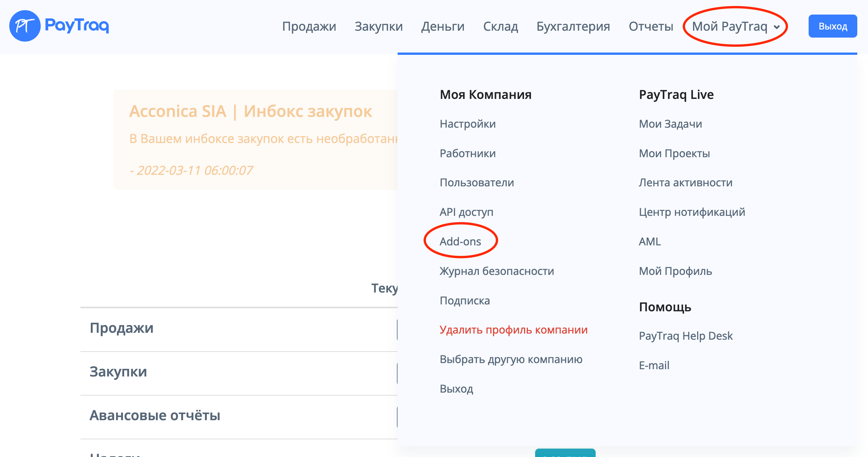Choose Выбрать другую компанию
This screenshot has height=457, width=868.
[x=511, y=359]
